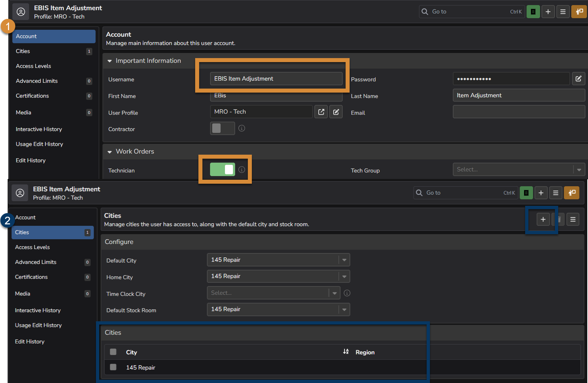
Task: Open the Time Clock City dropdown
Action: click(x=274, y=293)
